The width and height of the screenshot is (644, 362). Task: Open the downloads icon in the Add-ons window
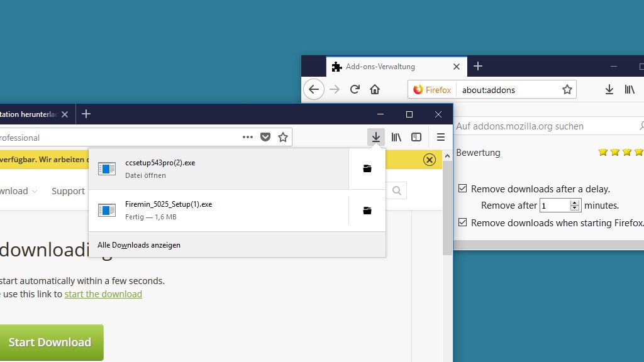[609, 89]
